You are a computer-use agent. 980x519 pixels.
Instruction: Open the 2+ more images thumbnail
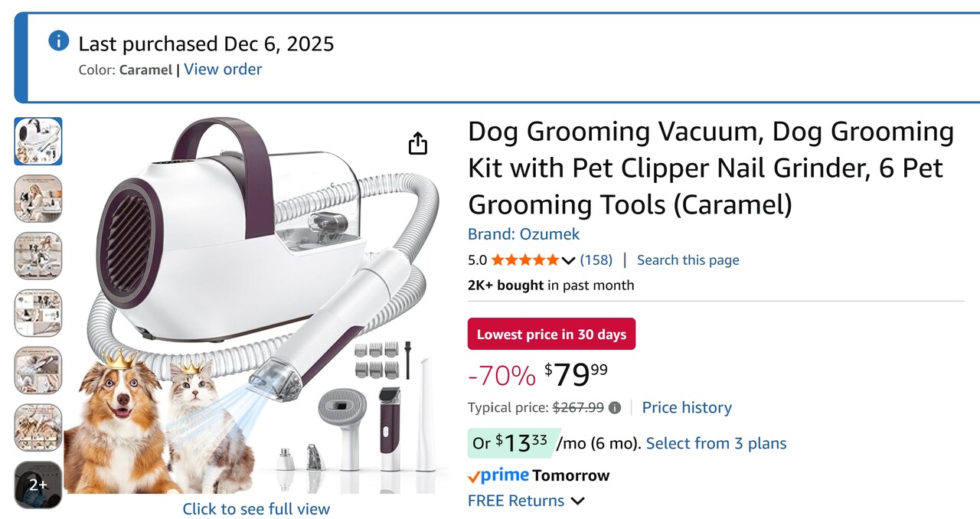(x=38, y=485)
